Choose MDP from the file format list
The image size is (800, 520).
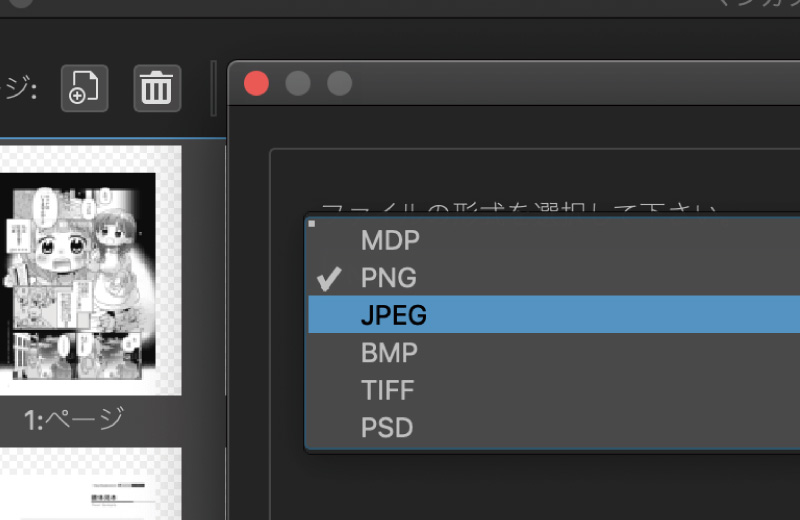554,240
